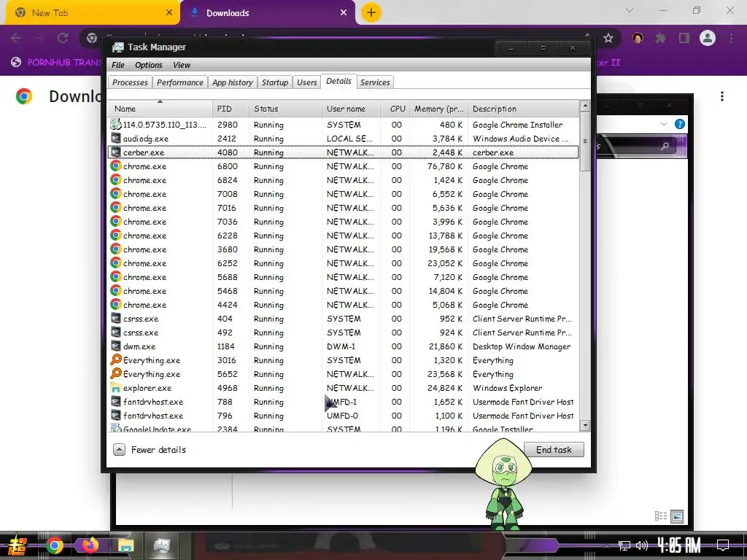Open the View menu in Task Manager
The image size is (747, 560).
pos(182,65)
